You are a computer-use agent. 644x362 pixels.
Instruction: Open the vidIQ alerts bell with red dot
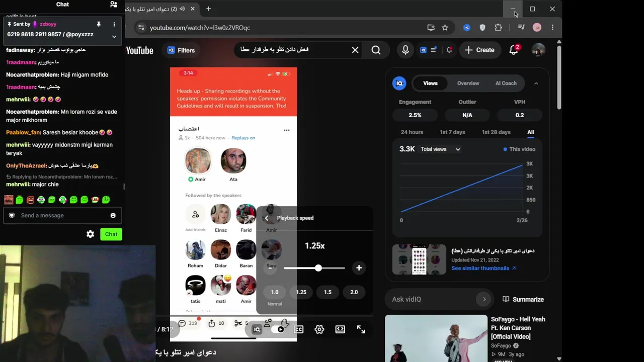click(449, 50)
